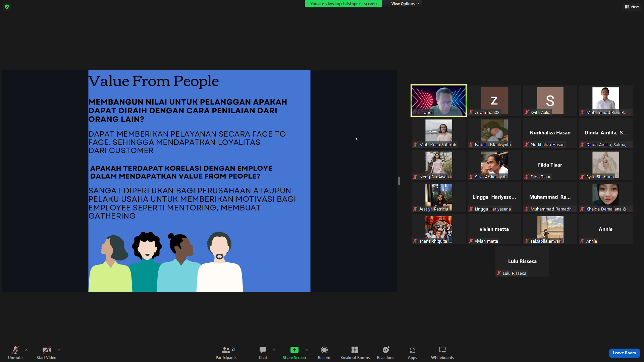
Task: Select vivian metta's tile
Action: tap(494, 229)
